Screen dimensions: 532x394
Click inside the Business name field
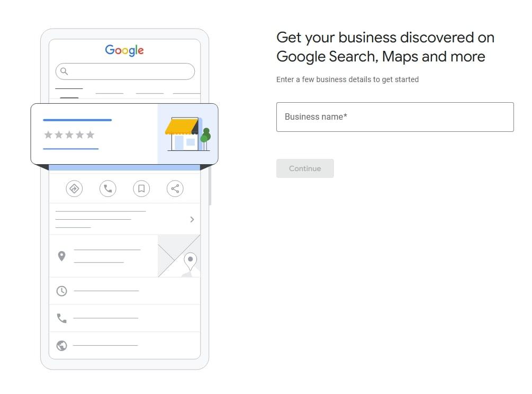click(395, 117)
